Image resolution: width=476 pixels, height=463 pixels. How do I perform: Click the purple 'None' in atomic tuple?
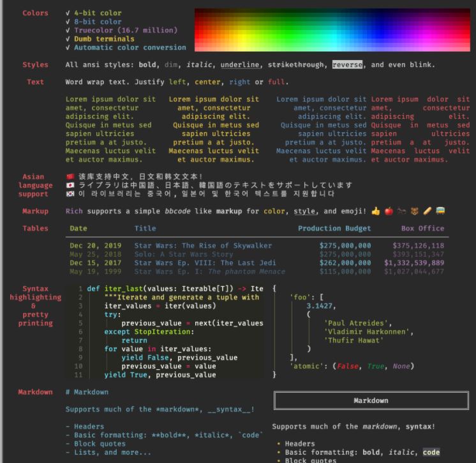401,367
